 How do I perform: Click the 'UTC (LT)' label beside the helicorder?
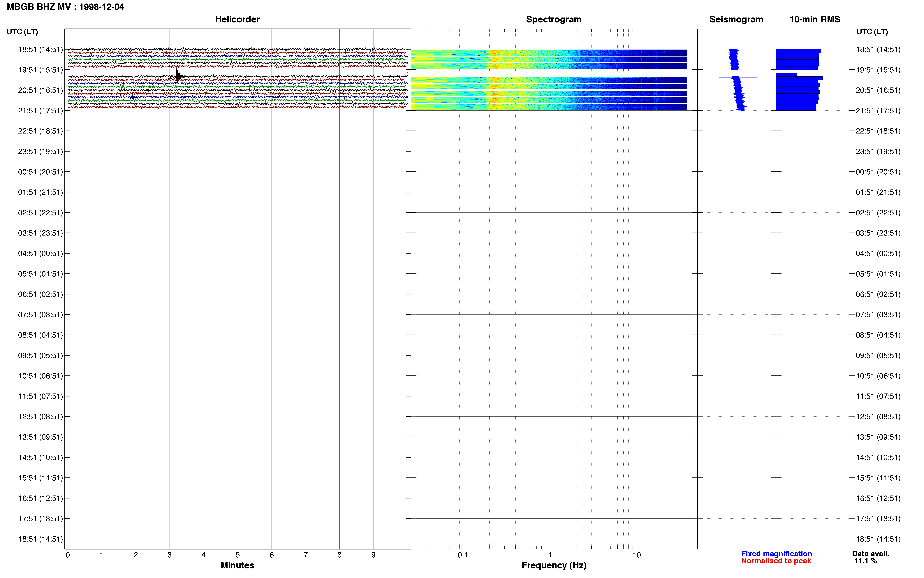[22, 32]
